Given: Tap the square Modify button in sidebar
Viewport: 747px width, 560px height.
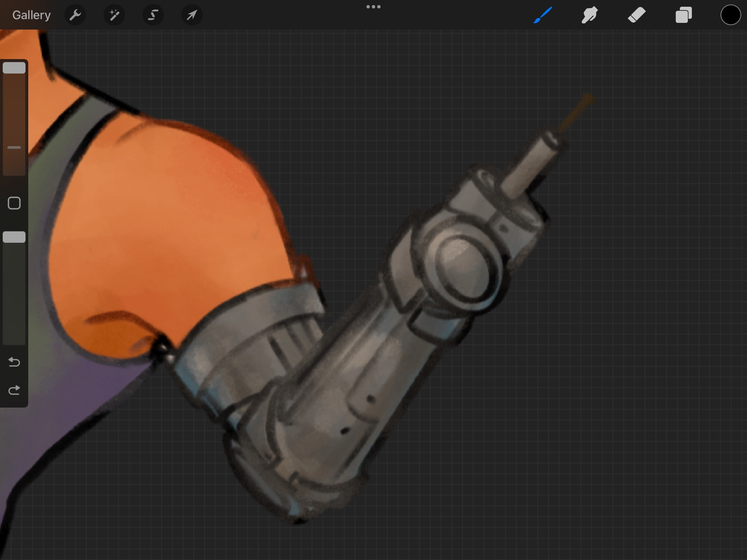Looking at the screenshot, I should 14,203.
